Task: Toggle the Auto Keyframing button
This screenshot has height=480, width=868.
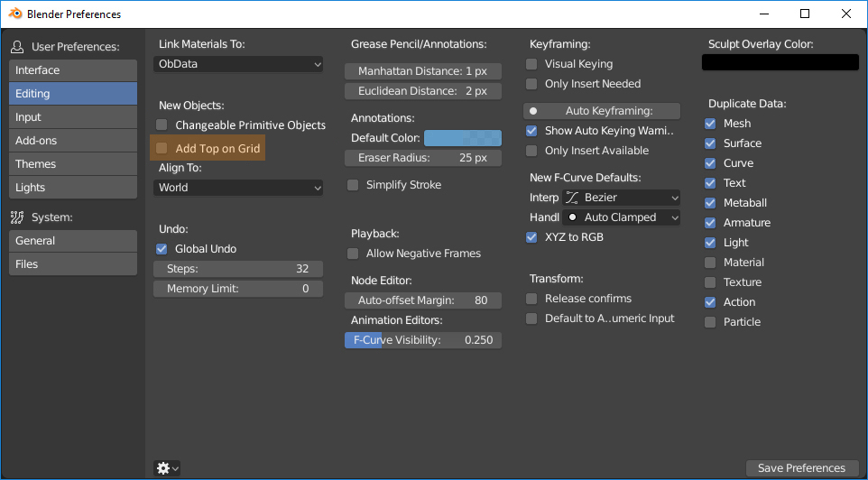Action: tap(602, 111)
